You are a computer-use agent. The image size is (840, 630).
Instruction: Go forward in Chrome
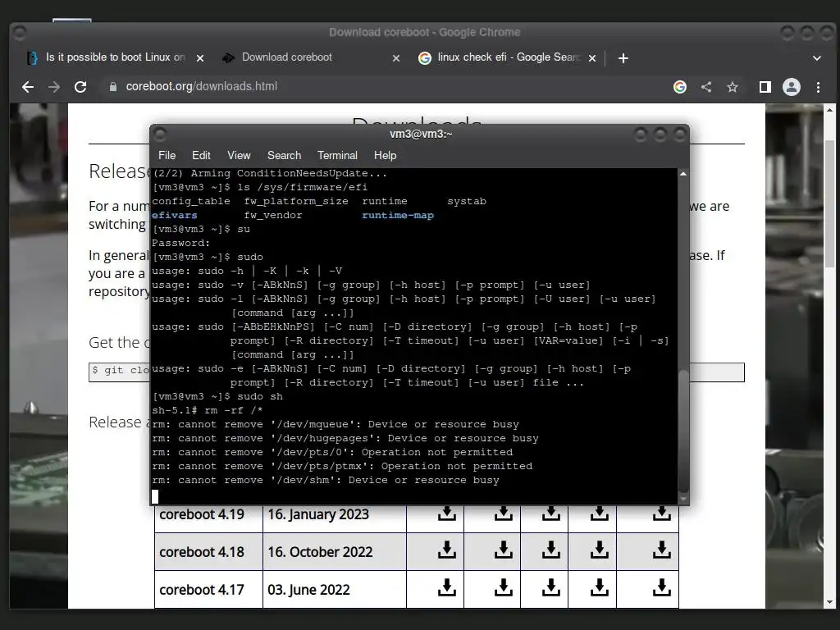click(x=54, y=87)
